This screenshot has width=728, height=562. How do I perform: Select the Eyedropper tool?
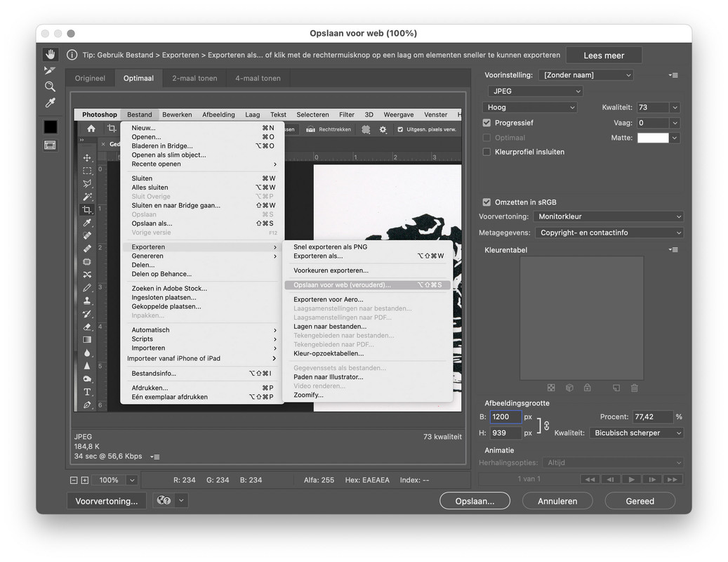(50, 103)
